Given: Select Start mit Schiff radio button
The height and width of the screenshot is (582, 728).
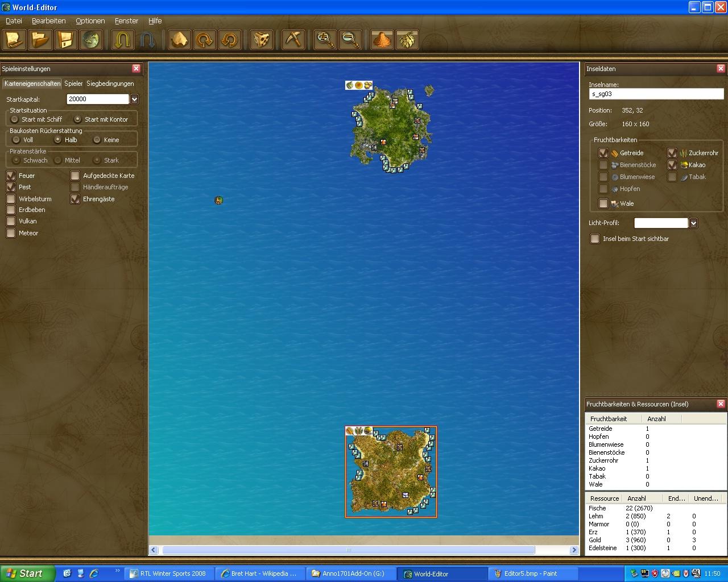Looking at the screenshot, I should [x=15, y=119].
